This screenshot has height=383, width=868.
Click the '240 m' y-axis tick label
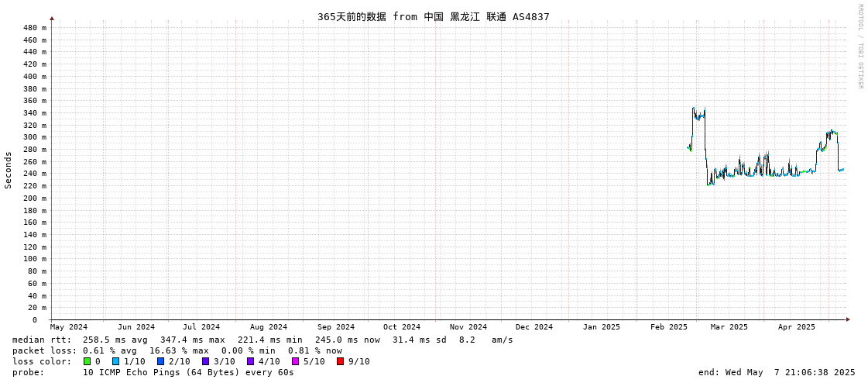(x=36, y=174)
